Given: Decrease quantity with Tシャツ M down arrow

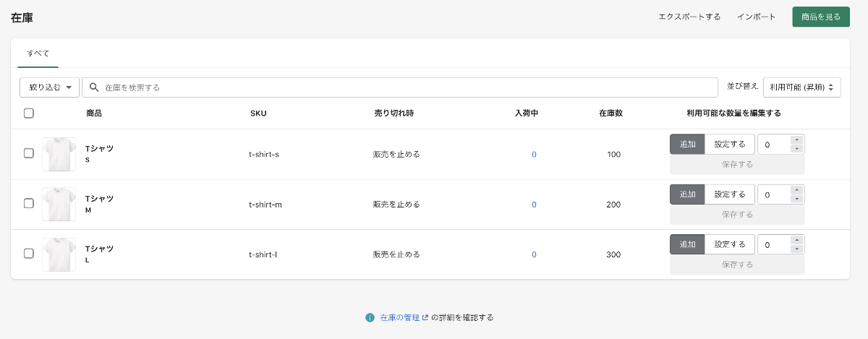Looking at the screenshot, I should 796,199.
